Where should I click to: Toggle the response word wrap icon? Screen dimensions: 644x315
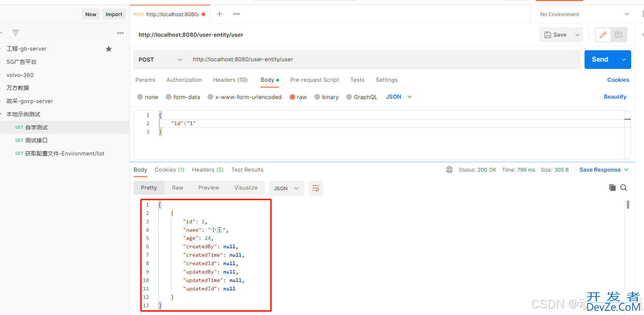pyautogui.click(x=316, y=188)
